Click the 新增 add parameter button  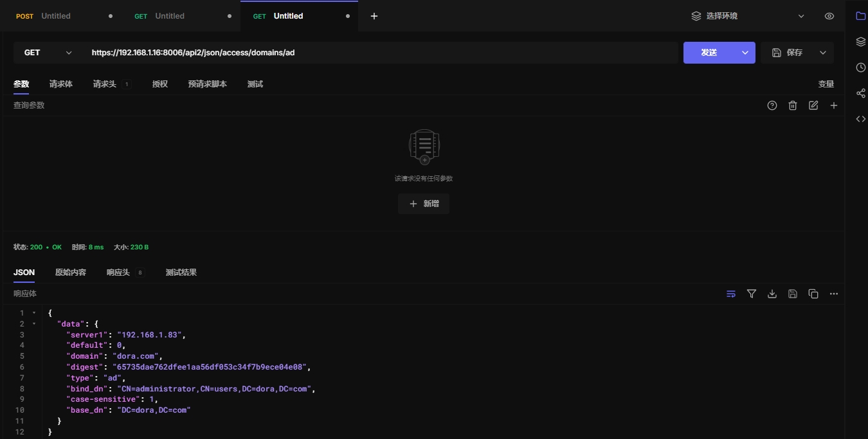424,204
